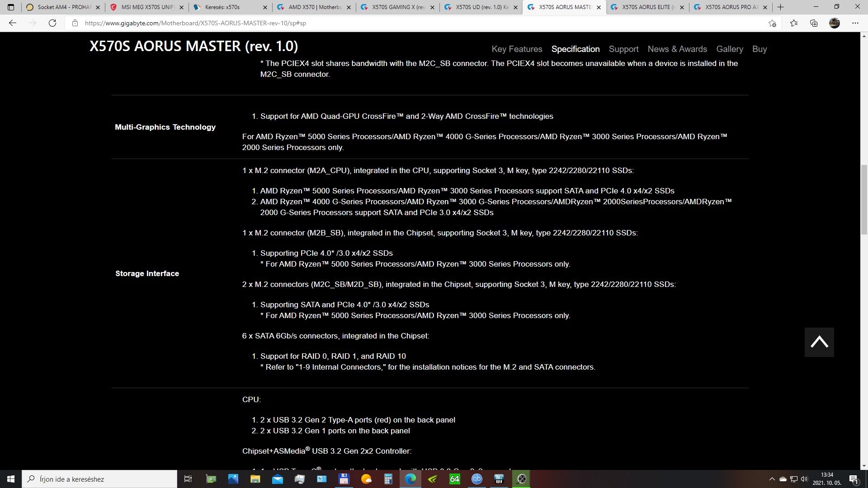Open qBittorrent from the taskbar
Viewport: 868px width, 488px height.
pos(476,479)
